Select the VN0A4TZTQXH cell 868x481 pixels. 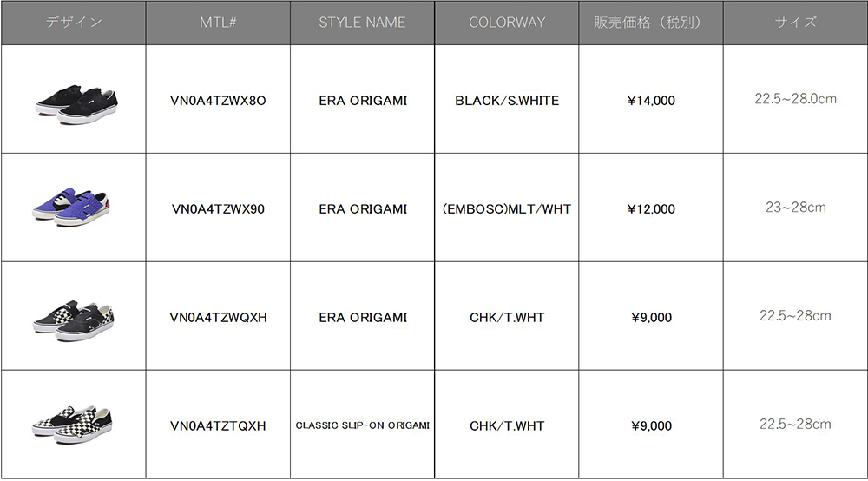tap(218, 426)
